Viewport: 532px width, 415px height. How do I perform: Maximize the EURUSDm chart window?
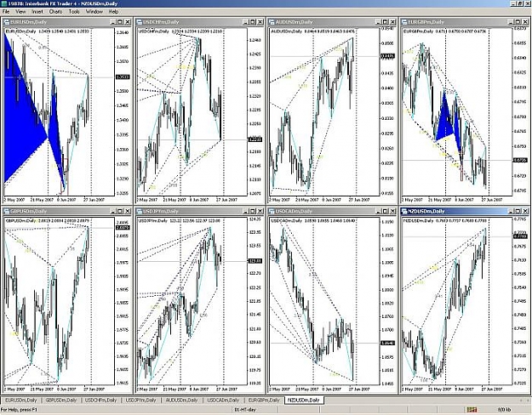point(120,22)
